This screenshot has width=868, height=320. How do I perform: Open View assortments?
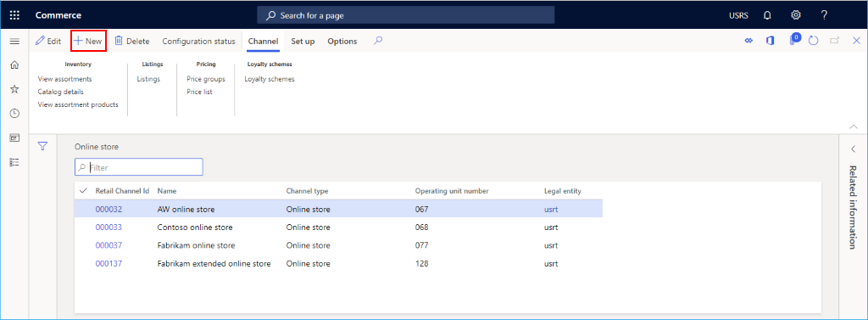tap(64, 79)
